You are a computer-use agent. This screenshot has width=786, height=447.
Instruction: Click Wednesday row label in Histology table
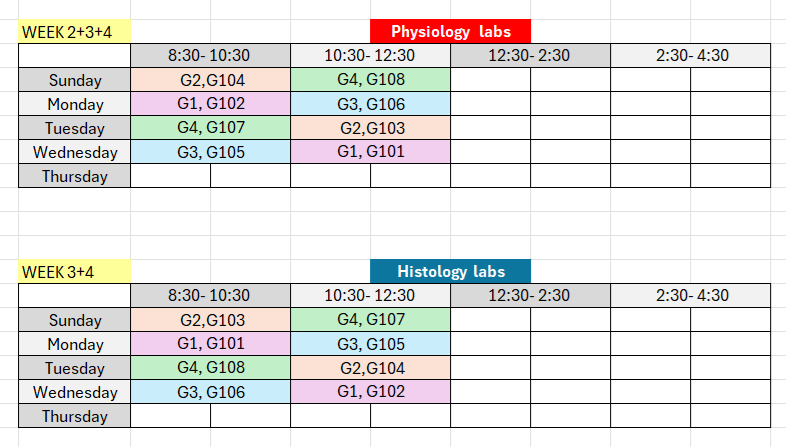coord(75,392)
